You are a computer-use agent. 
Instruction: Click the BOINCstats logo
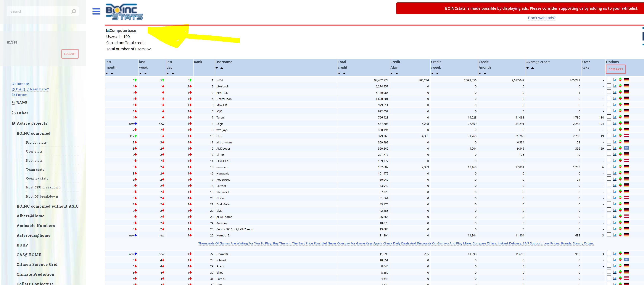pos(124,12)
